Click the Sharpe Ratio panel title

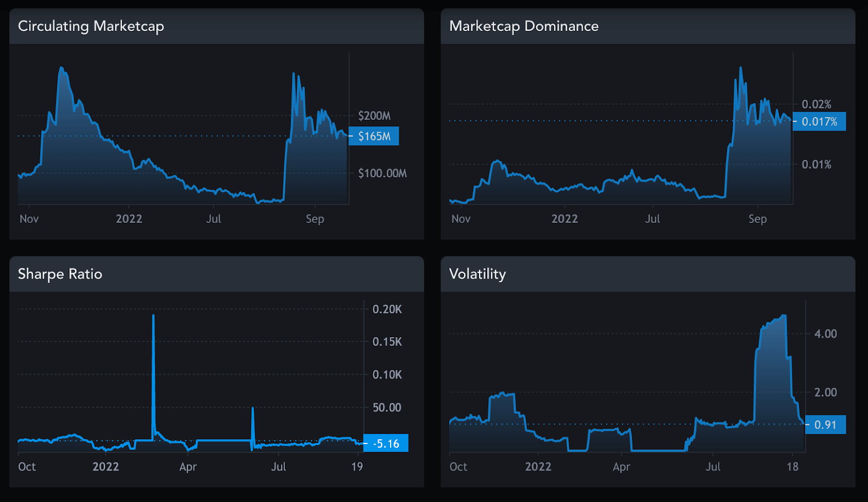coord(60,274)
